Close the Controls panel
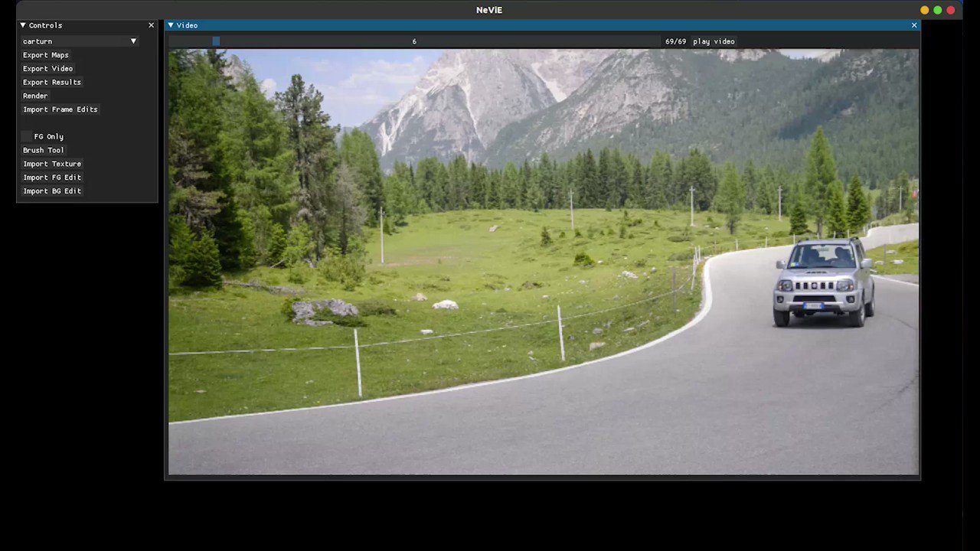 pos(151,25)
